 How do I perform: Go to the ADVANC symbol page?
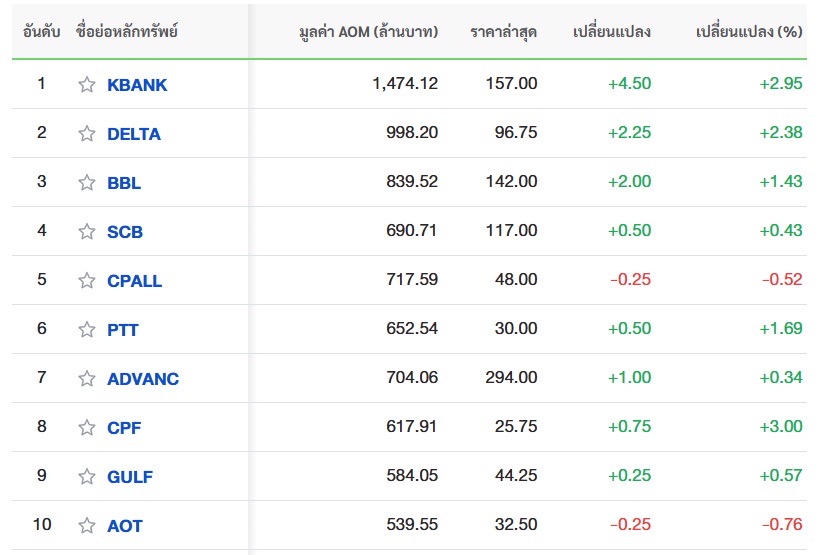[x=143, y=379]
